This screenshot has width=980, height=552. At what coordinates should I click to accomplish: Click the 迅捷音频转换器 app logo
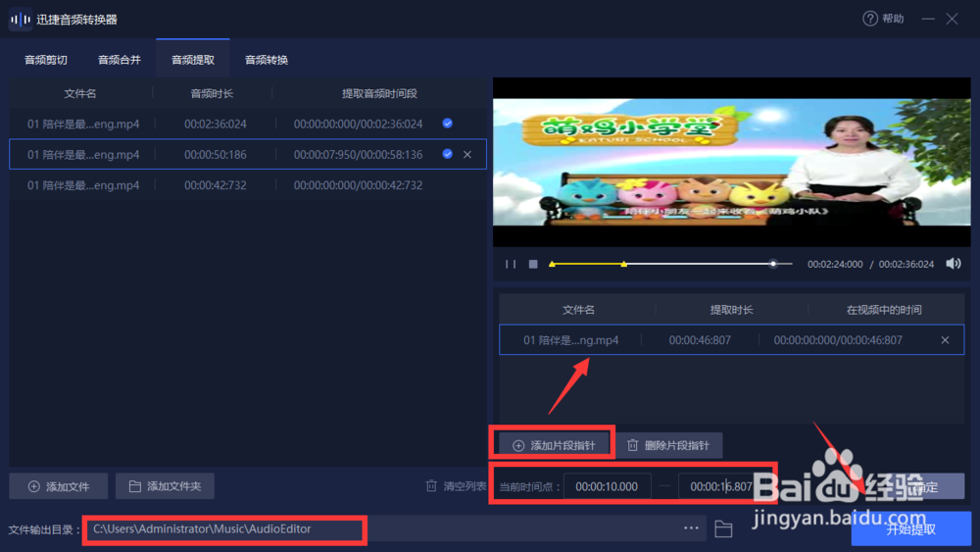[20, 20]
